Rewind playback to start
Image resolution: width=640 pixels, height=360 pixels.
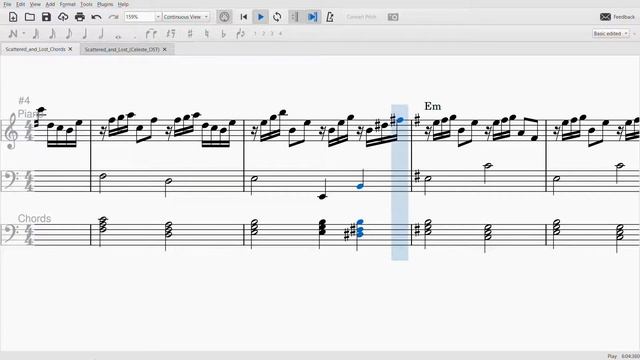pos(244,17)
